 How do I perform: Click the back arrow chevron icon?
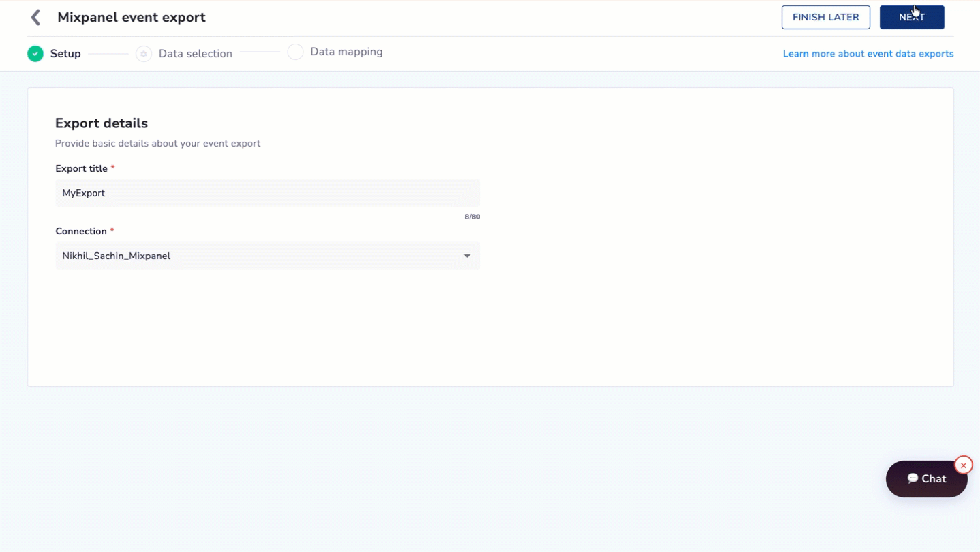pos(36,18)
